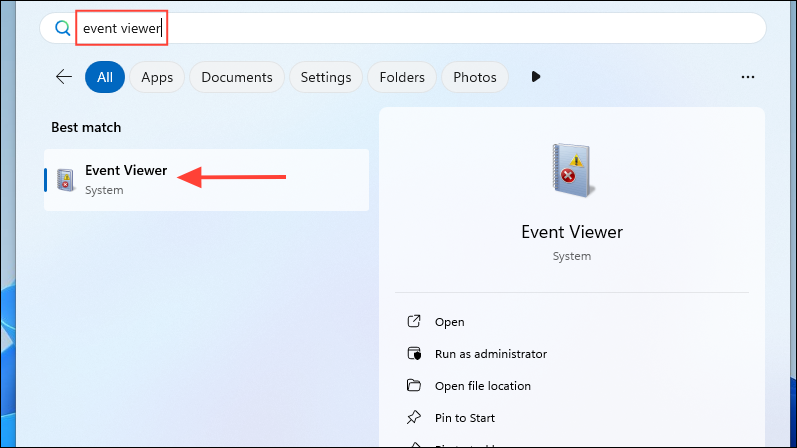Show more filters with play arrow
This screenshot has height=448, width=797.
536,77
